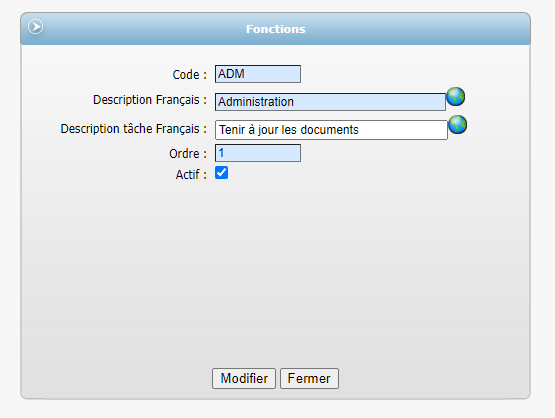Click the empty gray area above the buttons

point(275,273)
